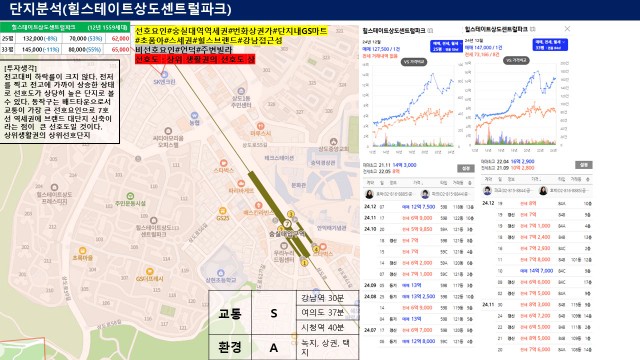Open the 25평 deal-type dropdown
640x360 pixels.
coord(446,46)
